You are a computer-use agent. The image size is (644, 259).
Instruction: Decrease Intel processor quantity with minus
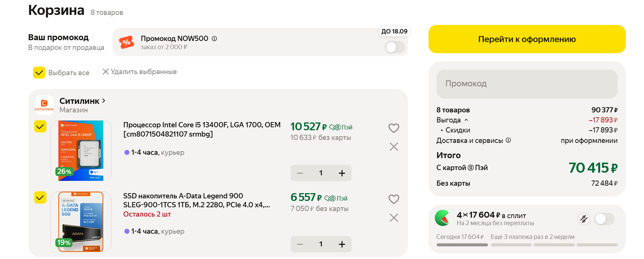click(x=300, y=173)
